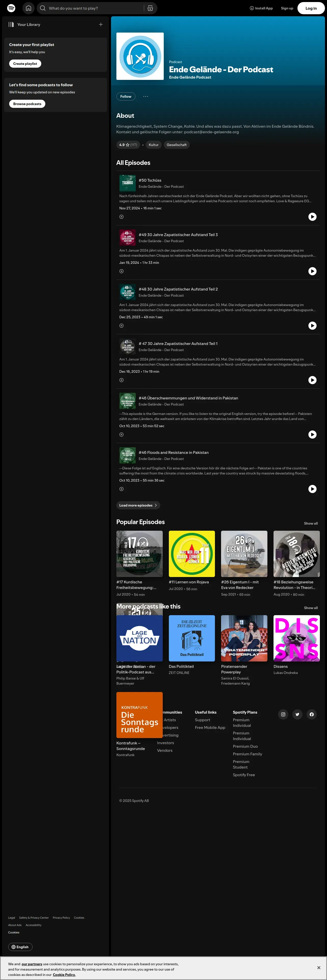Image resolution: width=327 pixels, height=980 pixels.
Task: Open Cookie Policy link in banner
Action: coord(64,975)
